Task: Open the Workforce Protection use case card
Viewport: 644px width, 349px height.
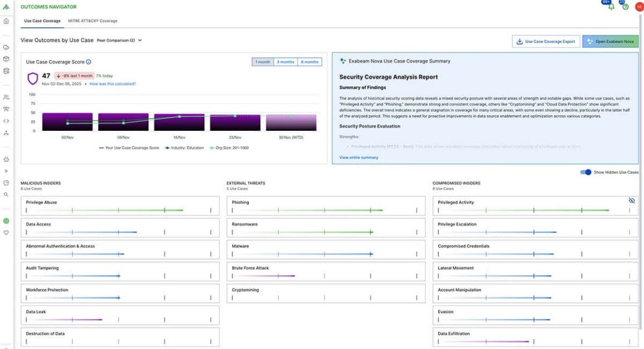Action: [120, 293]
